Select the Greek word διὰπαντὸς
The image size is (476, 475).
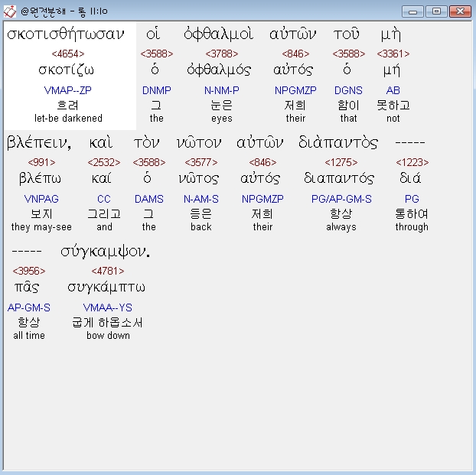[338, 142]
